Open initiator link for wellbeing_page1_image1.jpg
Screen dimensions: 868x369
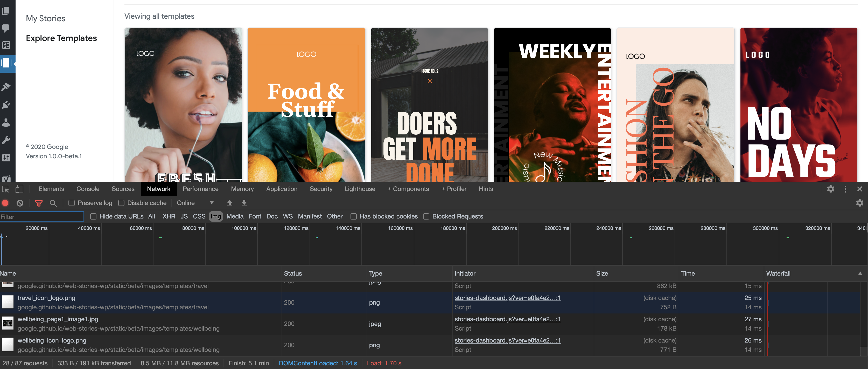[x=508, y=319]
